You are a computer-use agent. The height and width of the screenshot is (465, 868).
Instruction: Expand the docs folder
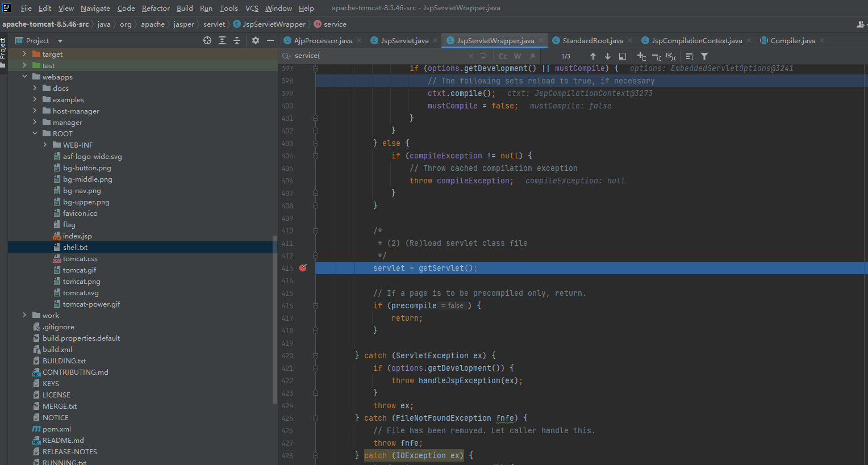click(35, 88)
